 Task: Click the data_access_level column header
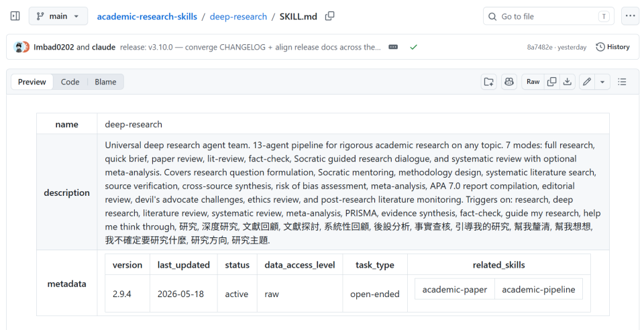coord(299,265)
